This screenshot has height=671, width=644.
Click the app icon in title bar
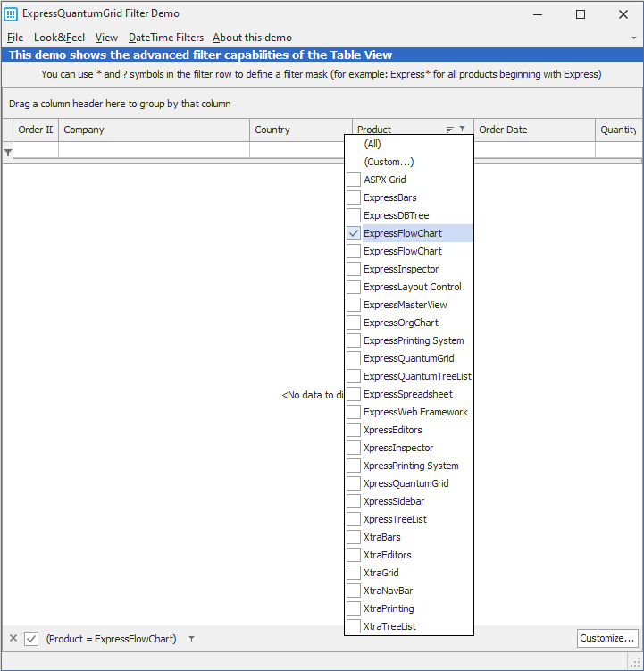click(11, 14)
